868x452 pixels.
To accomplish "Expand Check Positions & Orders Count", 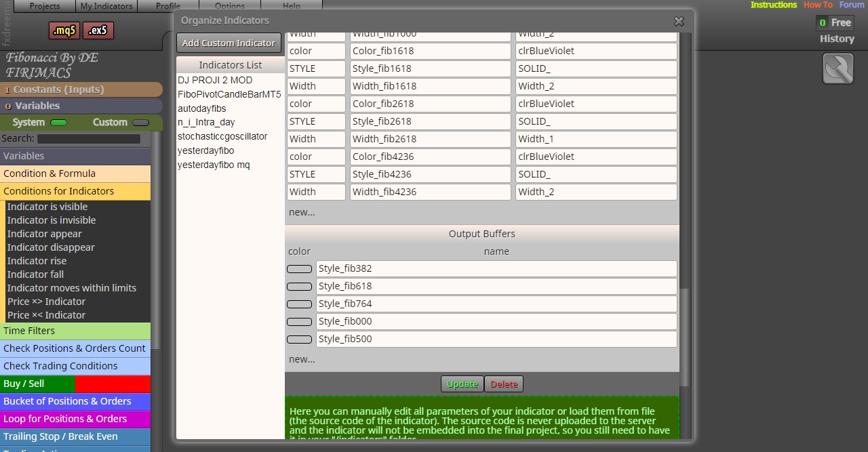I will [x=75, y=348].
